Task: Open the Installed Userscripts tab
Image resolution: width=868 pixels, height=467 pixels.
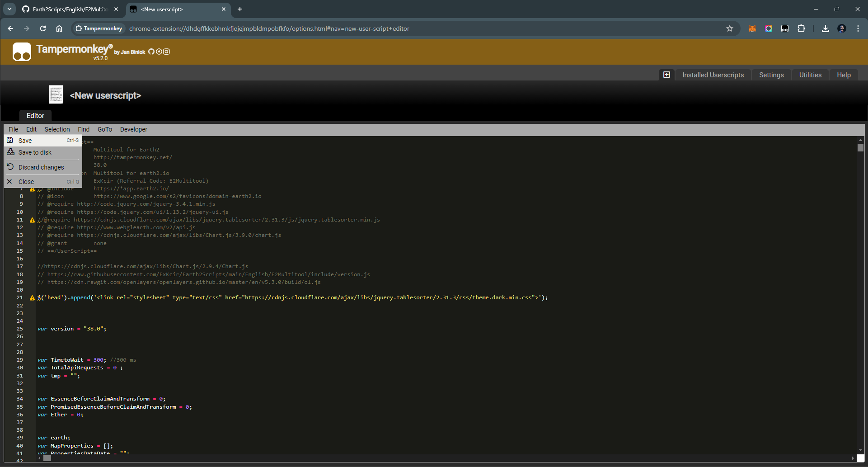Action: pos(713,75)
